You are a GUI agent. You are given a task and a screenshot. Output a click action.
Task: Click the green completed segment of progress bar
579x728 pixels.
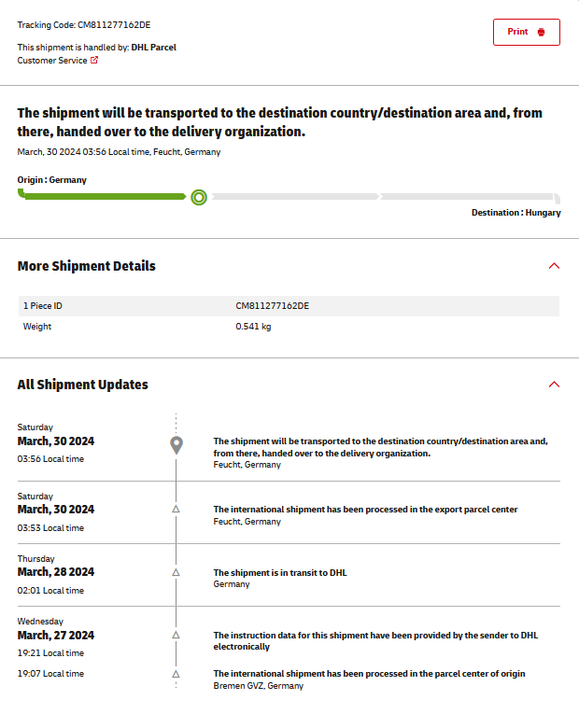(x=103, y=197)
